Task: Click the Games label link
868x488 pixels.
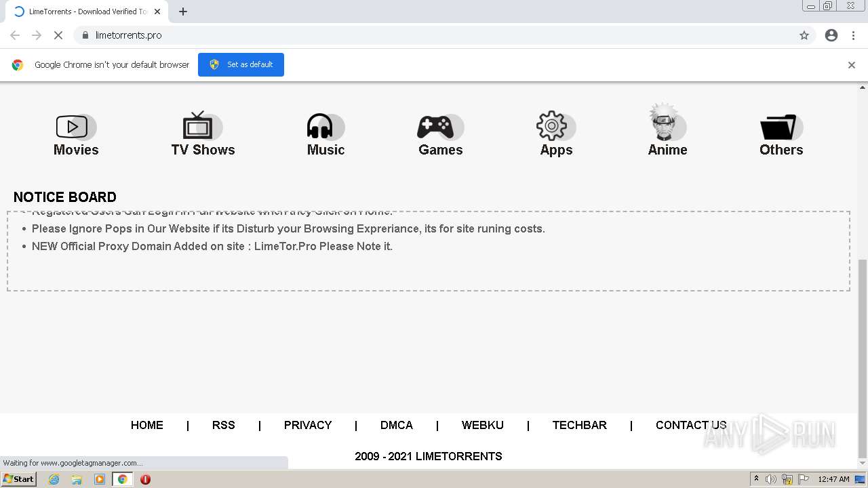Action: [x=440, y=150]
